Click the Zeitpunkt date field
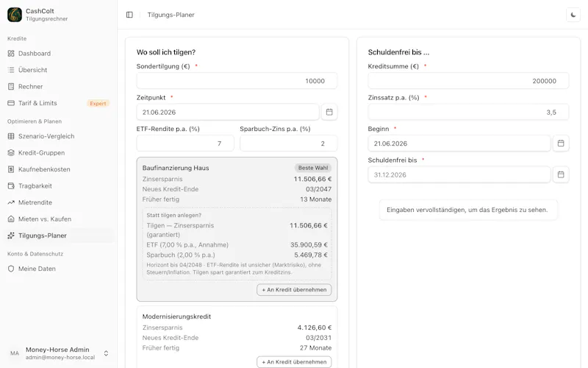Screen dimensions: 588x368 click(x=228, y=112)
